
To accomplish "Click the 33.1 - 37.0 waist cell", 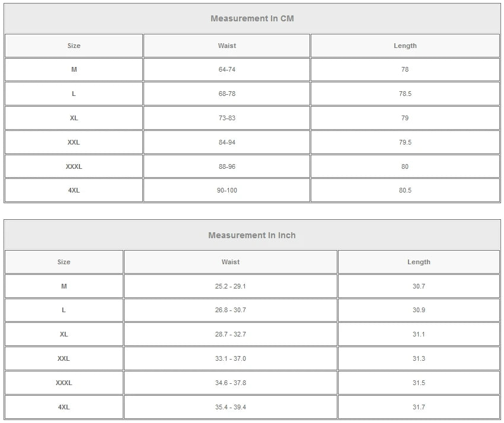I will pyautogui.click(x=231, y=358).
